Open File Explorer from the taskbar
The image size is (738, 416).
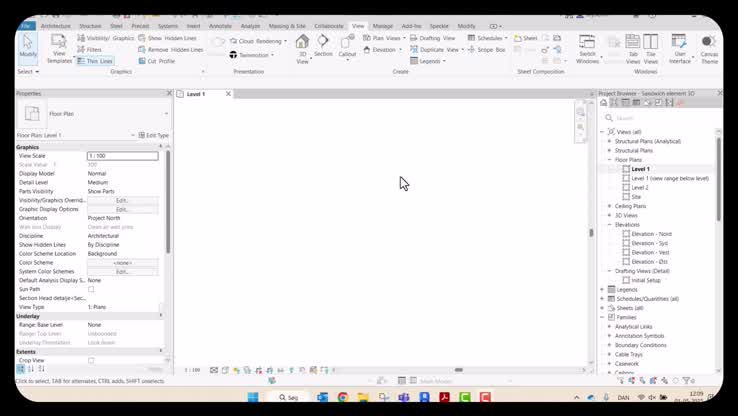point(363,397)
